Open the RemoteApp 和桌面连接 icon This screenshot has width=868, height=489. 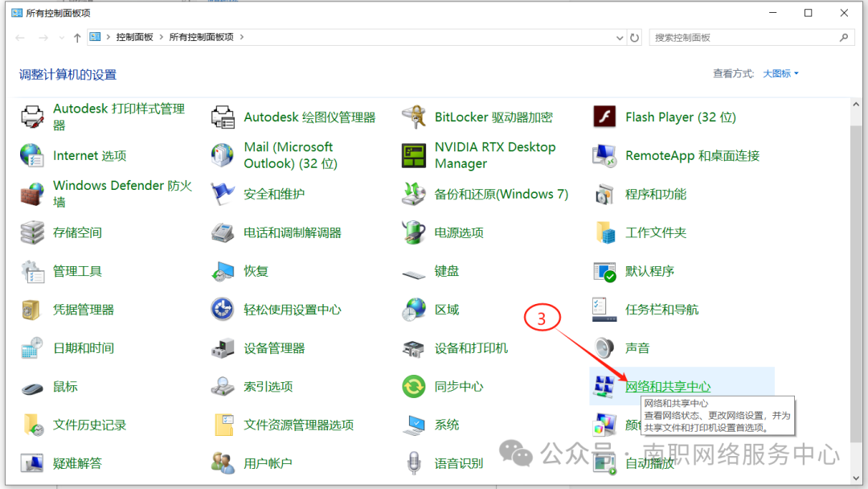pos(604,155)
